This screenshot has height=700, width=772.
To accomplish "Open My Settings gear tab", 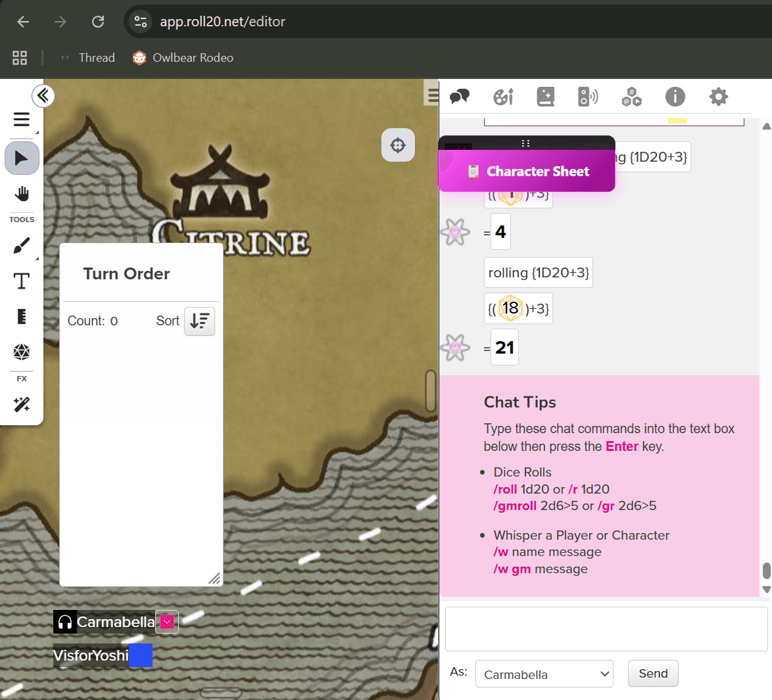I will [x=718, y=97].
